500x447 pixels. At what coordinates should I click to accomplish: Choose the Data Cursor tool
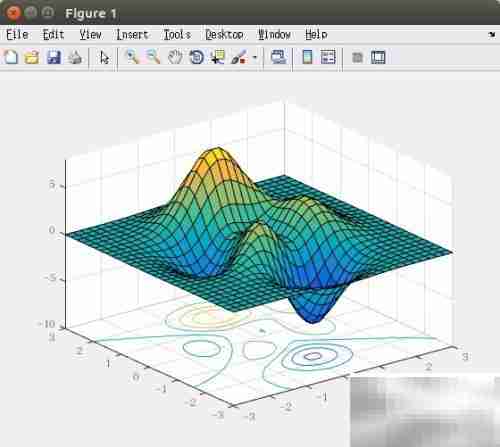click(x=218, y=57)
